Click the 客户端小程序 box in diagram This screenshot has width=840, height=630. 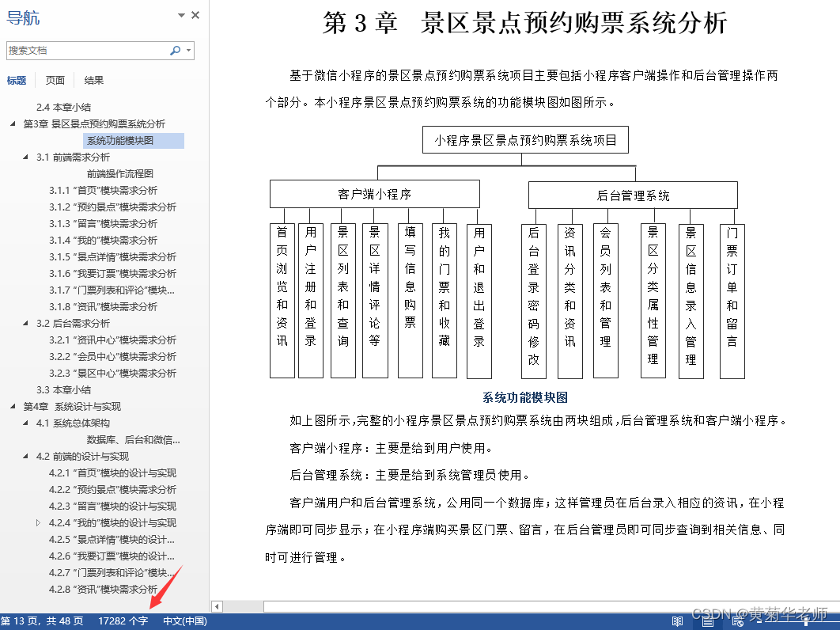pyautogui.click(x=374, y=194)
